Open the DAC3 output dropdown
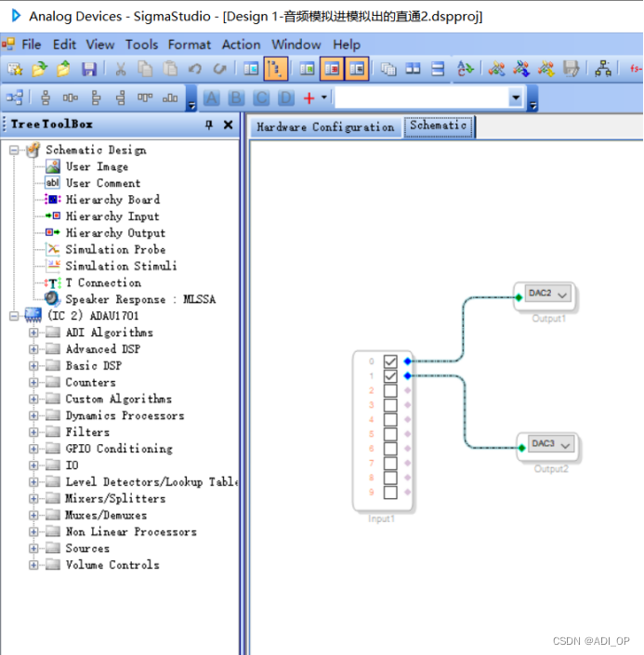This screenshot has width=644, height=655. pos(565,445)
